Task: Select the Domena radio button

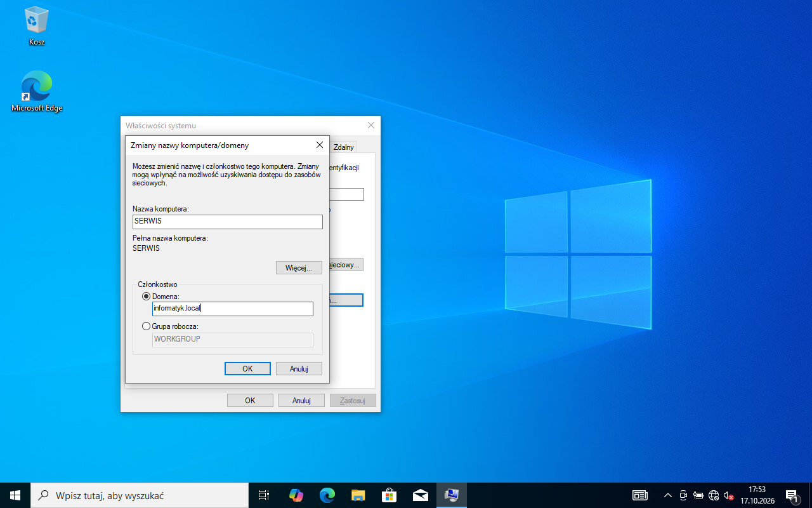Action: point(147,297)
